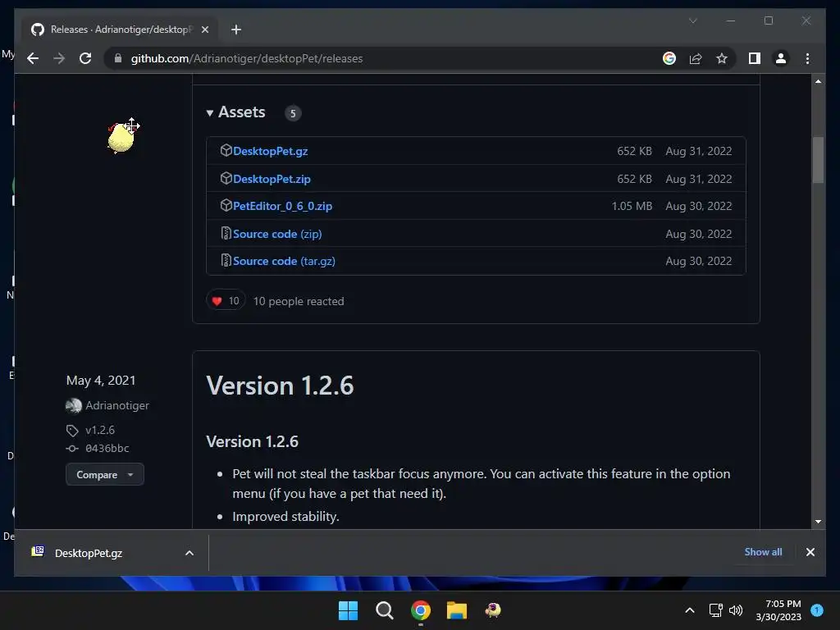The height and width of the screenshot is (630, 840).
Task: Download DesktopPet.zip asset
Action: [272, 179]
